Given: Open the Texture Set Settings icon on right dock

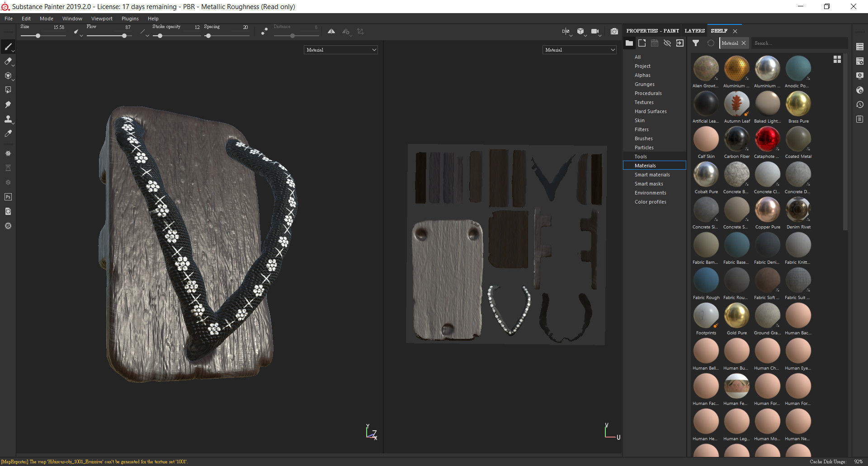Looking at the screenshot, I should [860, 61].
